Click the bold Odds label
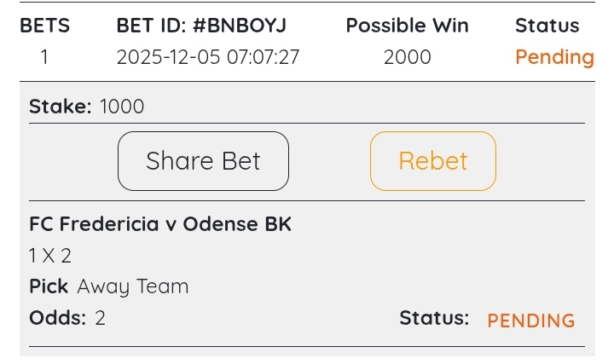614x364 pixels. 57,319
